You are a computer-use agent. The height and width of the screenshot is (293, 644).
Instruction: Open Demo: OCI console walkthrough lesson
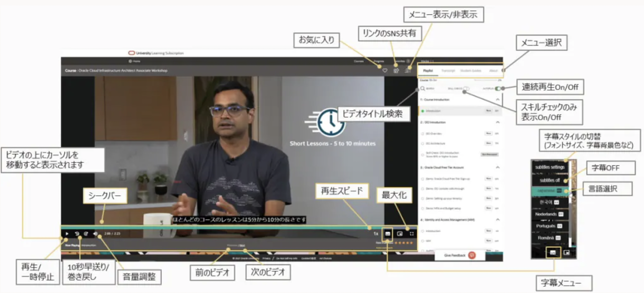coord(445,188)
